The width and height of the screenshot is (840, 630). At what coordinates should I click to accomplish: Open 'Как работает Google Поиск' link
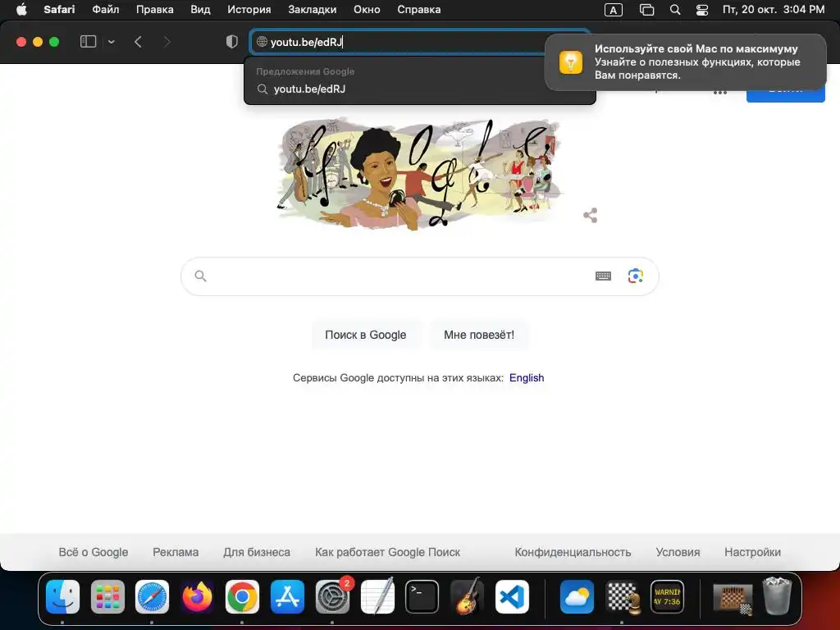[387, 552]
